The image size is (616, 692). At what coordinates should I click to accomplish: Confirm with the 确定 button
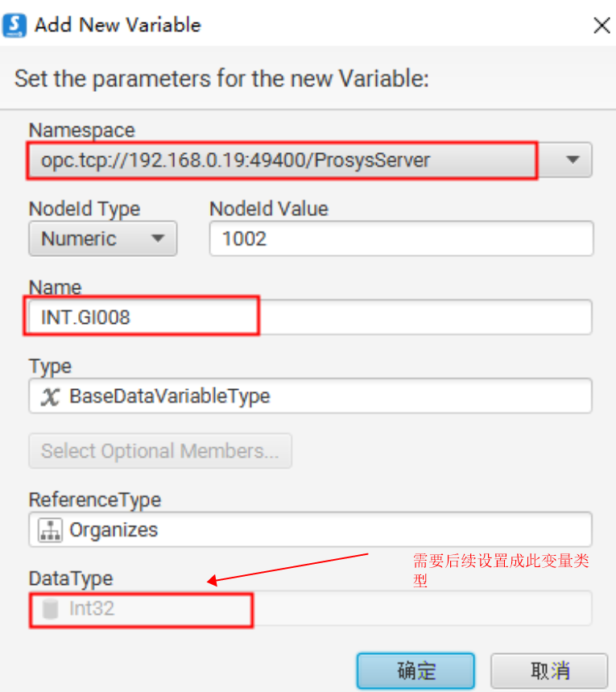pyautogui.click(x=415, y=670)
